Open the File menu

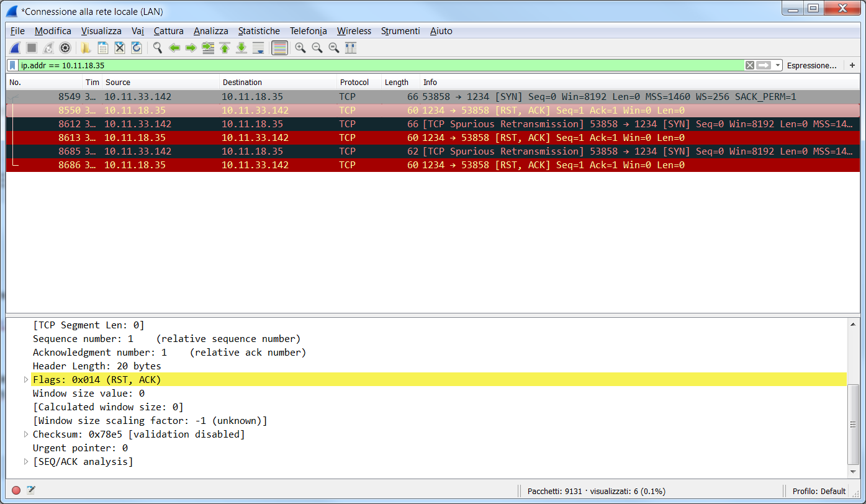17,31
